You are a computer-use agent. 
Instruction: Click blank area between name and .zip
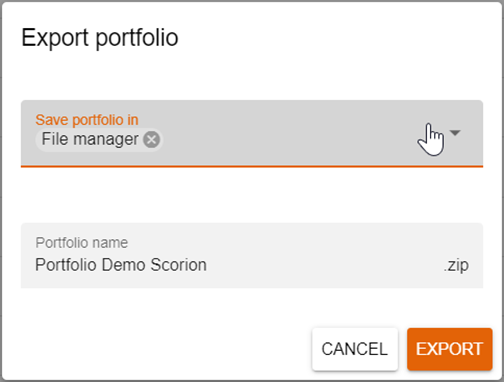pyautogui.click(x=323, y=266)
